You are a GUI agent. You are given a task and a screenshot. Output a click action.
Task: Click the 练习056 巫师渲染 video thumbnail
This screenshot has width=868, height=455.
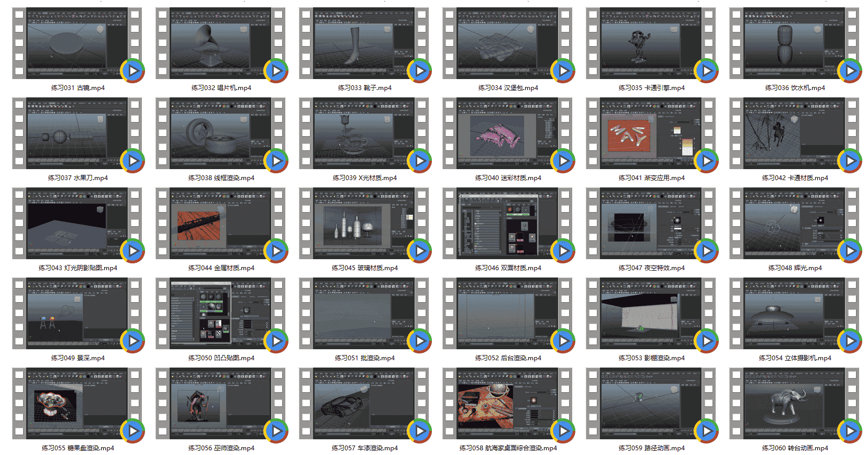click(220, 404)
